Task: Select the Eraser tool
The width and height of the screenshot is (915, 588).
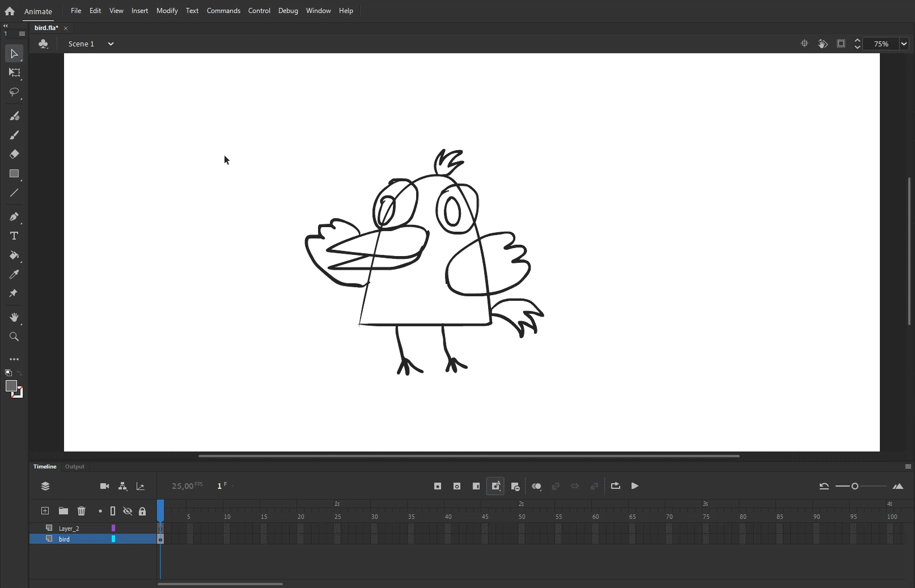Action: coord(14,154)
